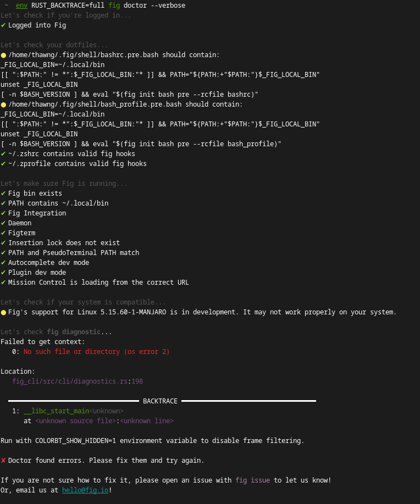Click the green check beside 'Logged into Fig'
420x504 pixels.
tap(3, 25)
